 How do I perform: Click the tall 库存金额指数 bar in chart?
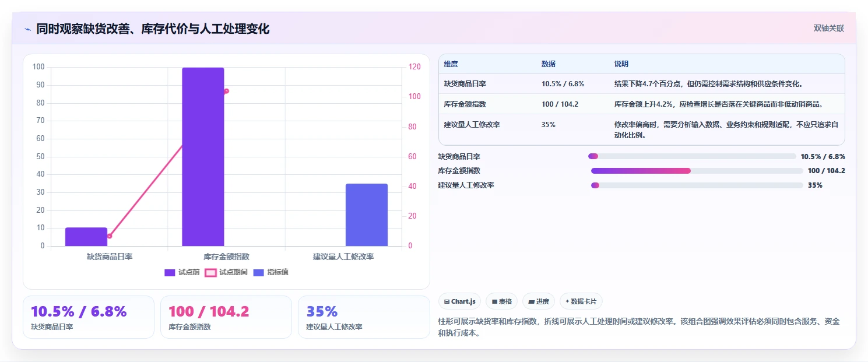pos(203,157)
